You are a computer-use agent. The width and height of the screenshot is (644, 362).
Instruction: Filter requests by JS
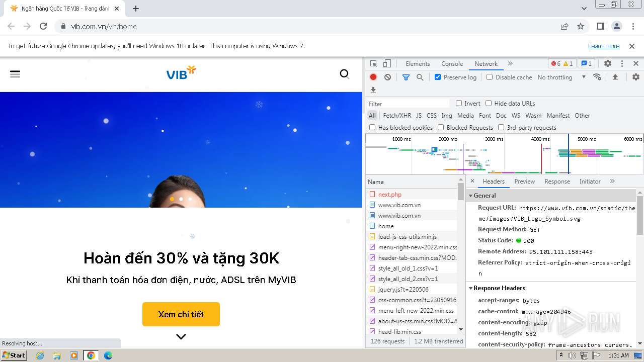419,116
